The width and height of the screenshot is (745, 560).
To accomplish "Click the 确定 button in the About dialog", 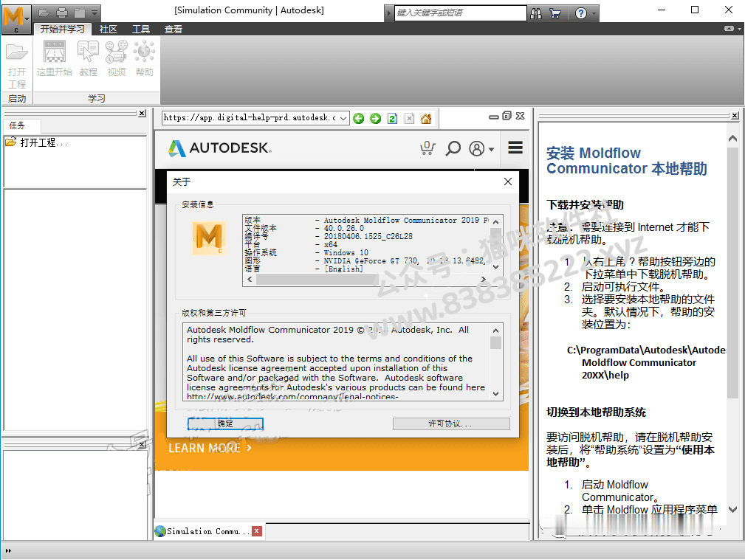I will (225, 424).
